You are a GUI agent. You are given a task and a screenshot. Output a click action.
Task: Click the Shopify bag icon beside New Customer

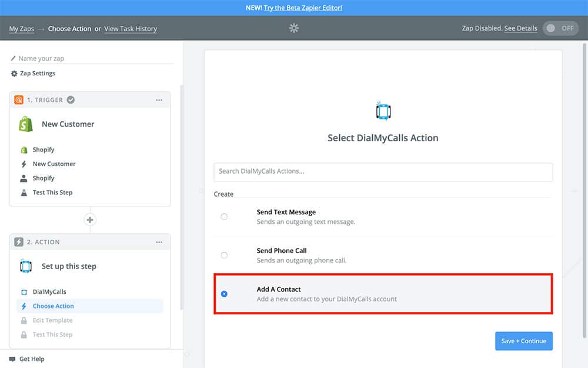click(25, 124)
